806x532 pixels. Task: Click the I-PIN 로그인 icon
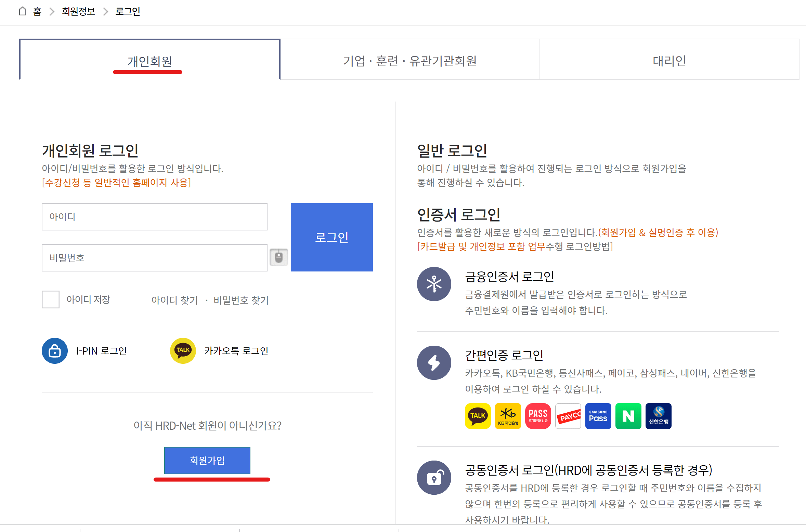click(x=54, y=350)
